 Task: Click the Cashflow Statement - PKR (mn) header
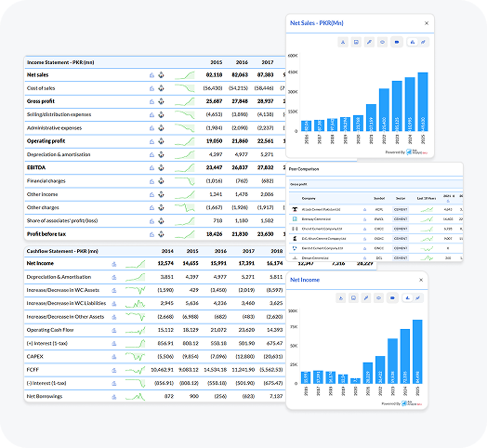[62, 251]
